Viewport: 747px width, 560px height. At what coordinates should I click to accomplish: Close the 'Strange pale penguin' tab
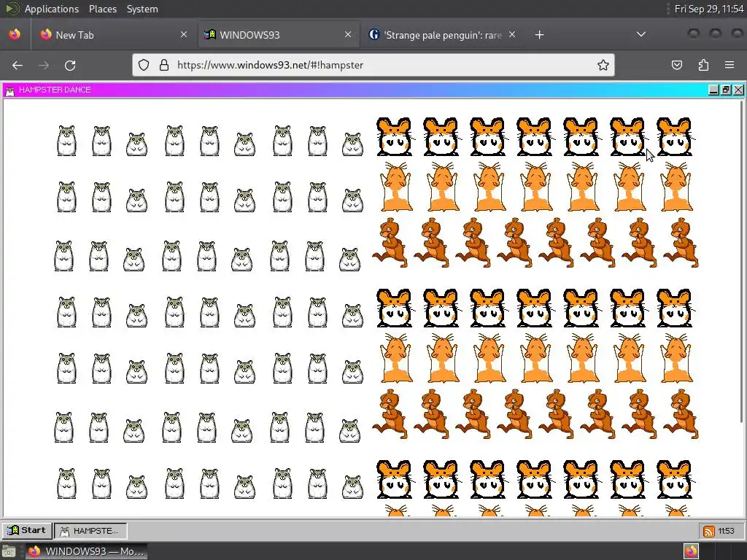(x=512, y=34)
